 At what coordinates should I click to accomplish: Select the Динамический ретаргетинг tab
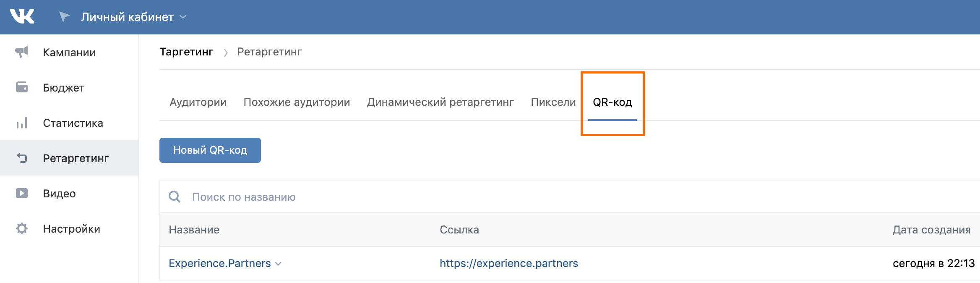pos(440,102)
